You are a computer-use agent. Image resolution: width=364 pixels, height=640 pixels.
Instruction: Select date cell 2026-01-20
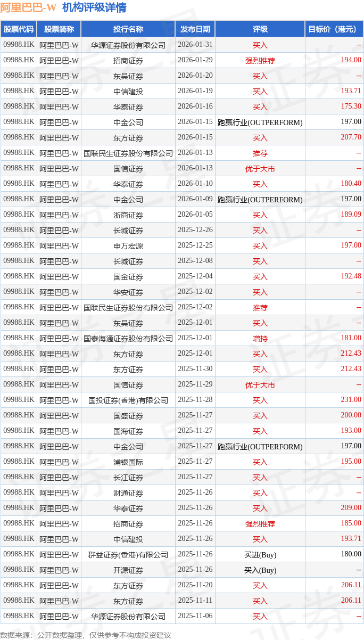(195, 76)
